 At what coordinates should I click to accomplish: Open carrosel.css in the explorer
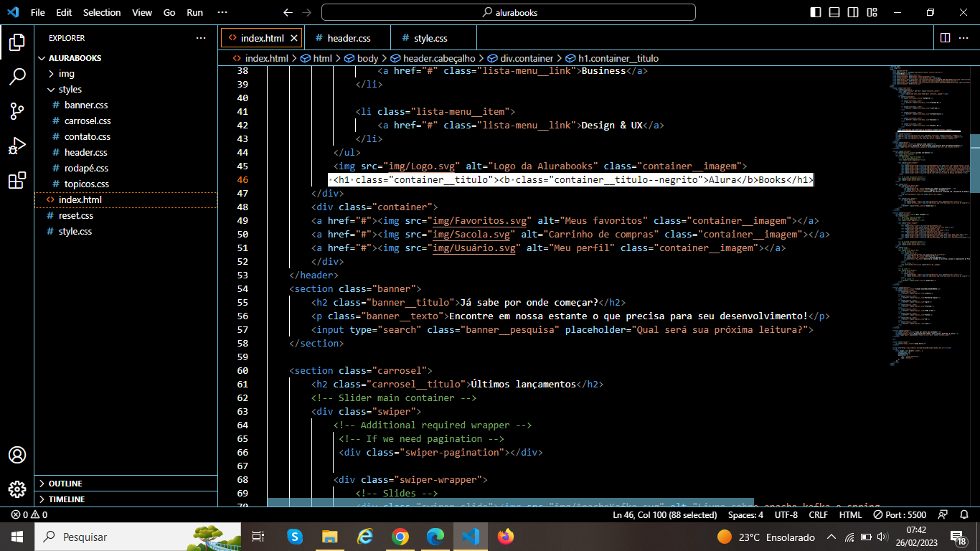126,121
